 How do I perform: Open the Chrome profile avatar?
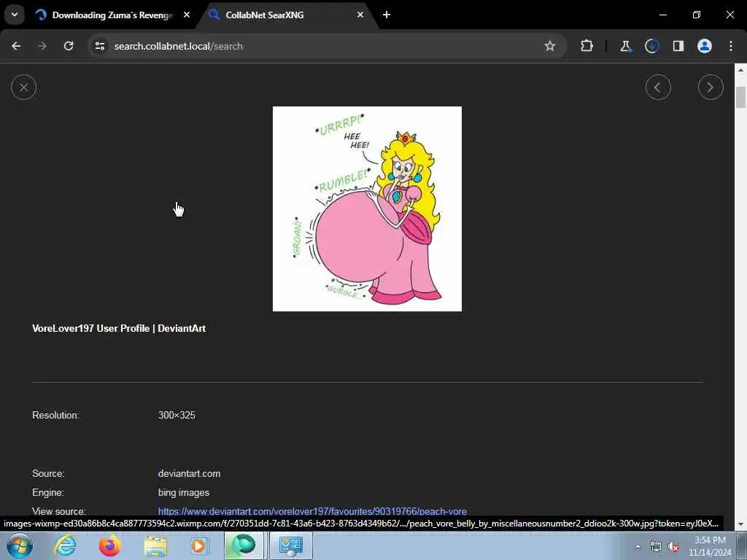(x=704, y=46)
